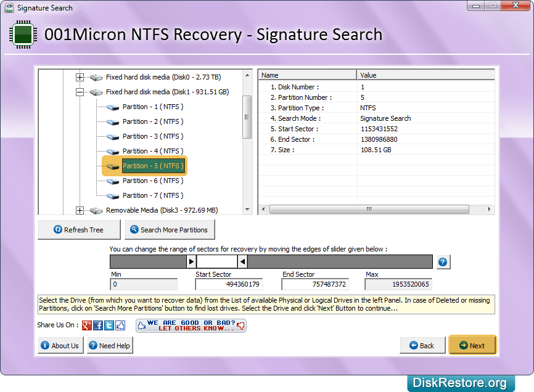Image resolution: width=534 pixels, height=392 pixels.
Task: Click the slider's right end-sector handle
Action: tap(242, 262)
